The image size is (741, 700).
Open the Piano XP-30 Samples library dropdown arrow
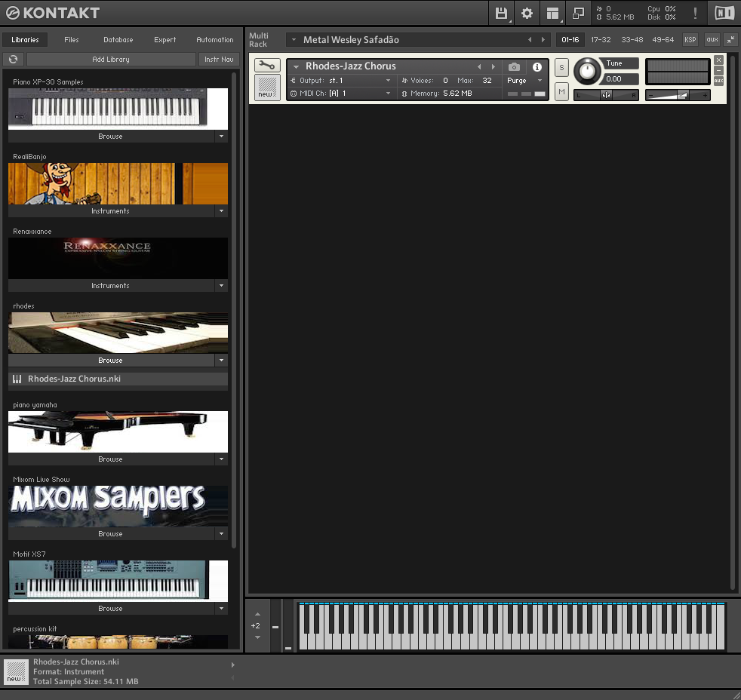click(221, 136)
